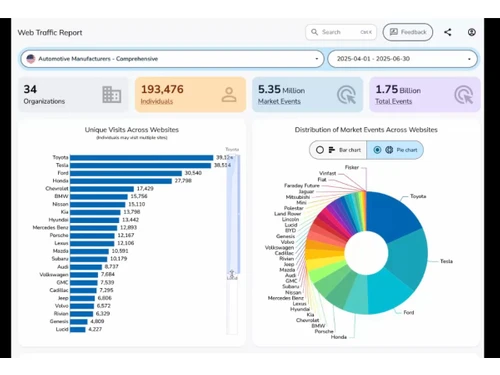Click the Land Rover pie label
500x375 pixels.
[x=287, y=214]
